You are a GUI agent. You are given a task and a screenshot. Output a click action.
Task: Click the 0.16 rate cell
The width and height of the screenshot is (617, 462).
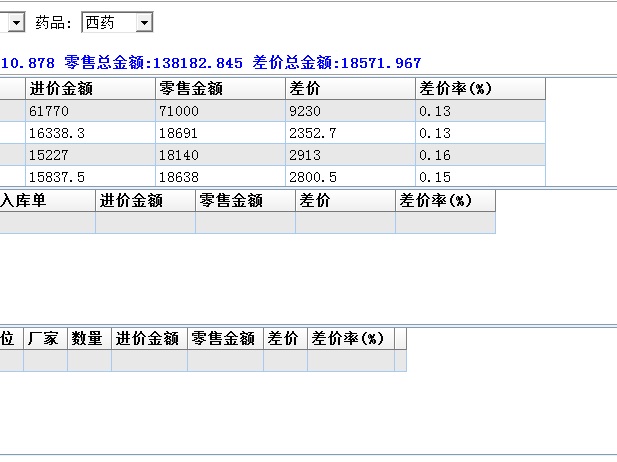click(x=480, y=155)
